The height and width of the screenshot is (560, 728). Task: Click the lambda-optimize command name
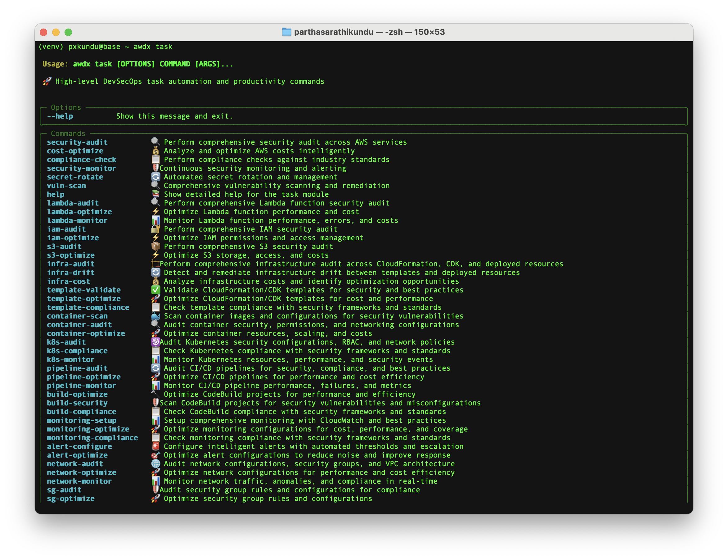click(79, 212)
